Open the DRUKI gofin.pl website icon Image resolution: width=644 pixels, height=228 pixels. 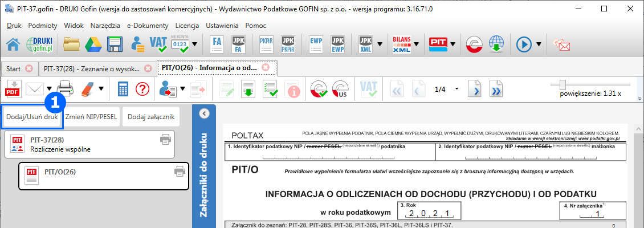pyautogui.click(x=39, y=44)
